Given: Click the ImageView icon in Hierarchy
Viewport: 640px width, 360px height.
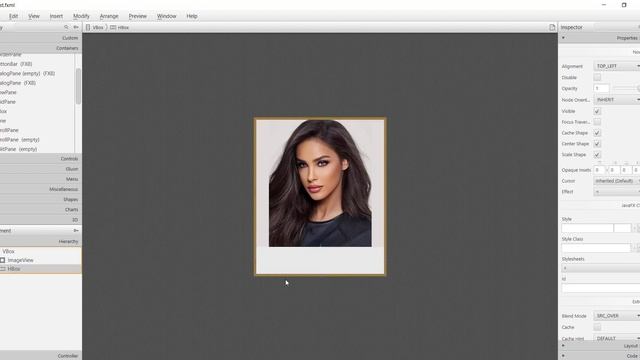Looking at the screenshot, I should (2, 260).
